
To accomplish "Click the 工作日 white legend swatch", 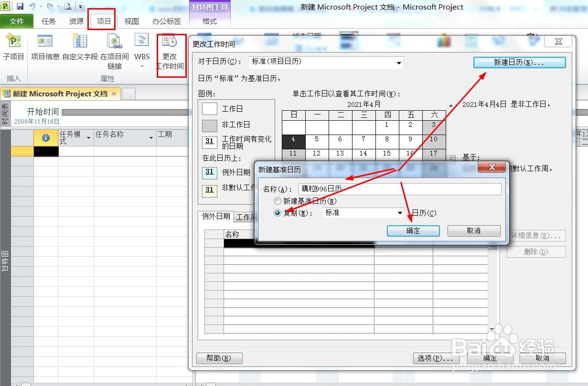I will click(x=210, y=109).
